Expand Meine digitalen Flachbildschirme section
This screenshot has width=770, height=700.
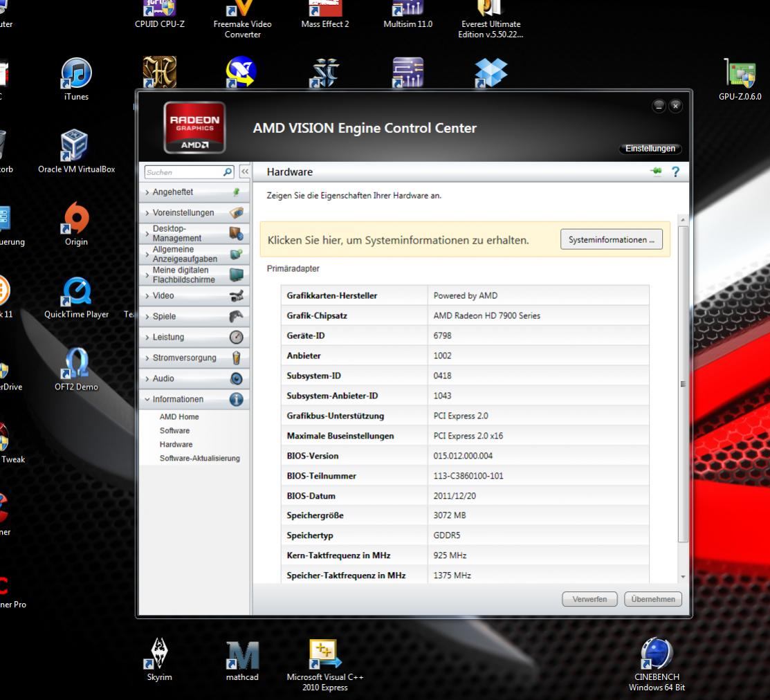pyautogui.click(x=194, y=275)
